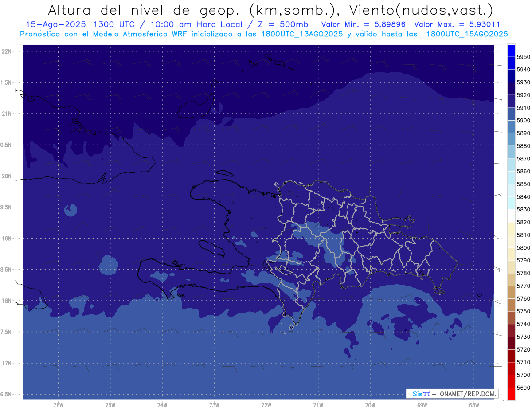Click the bright red color band below 5690
The image size is (532, 411).
pos(511,394)
